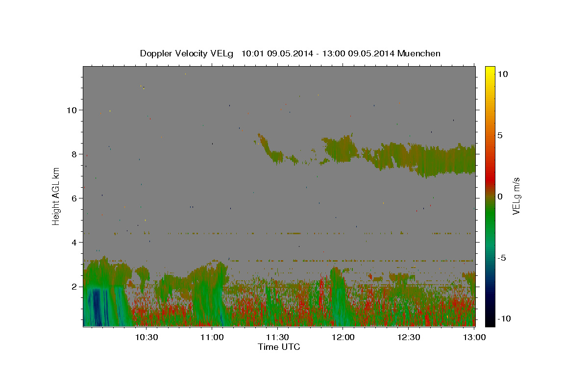This screenshot has width=588, height=392.
Task: Click the colorbar value 0
Action: click(x=499, y=196)
